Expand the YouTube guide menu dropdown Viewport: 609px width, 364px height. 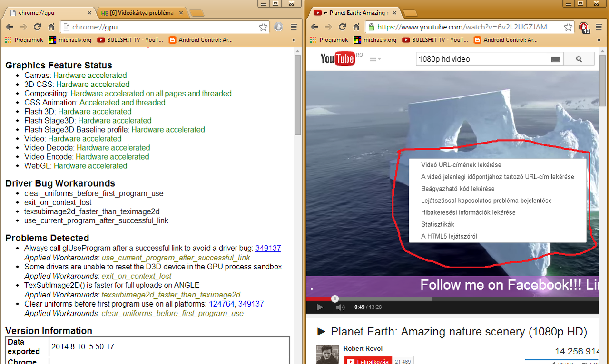tap(375, 59)
